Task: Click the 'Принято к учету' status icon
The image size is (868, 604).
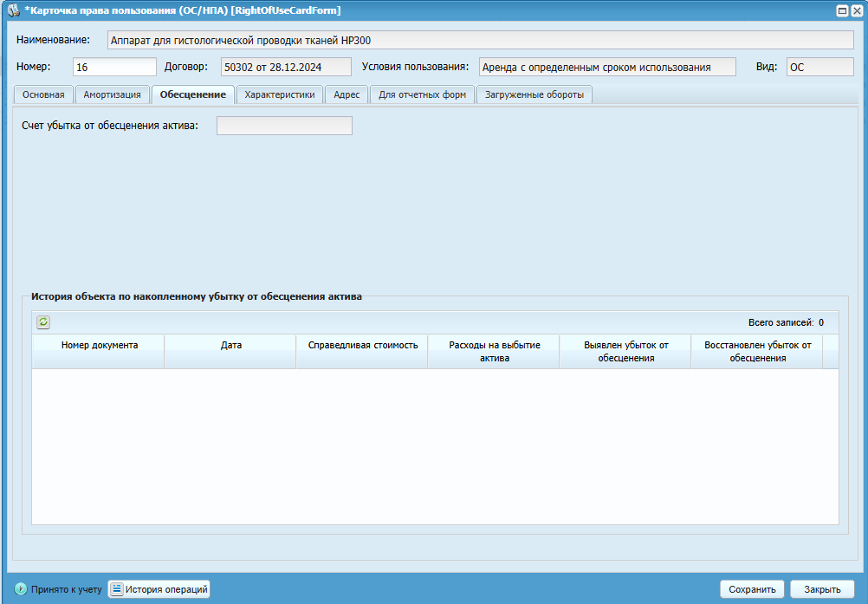Action: (x=21, y=589)
